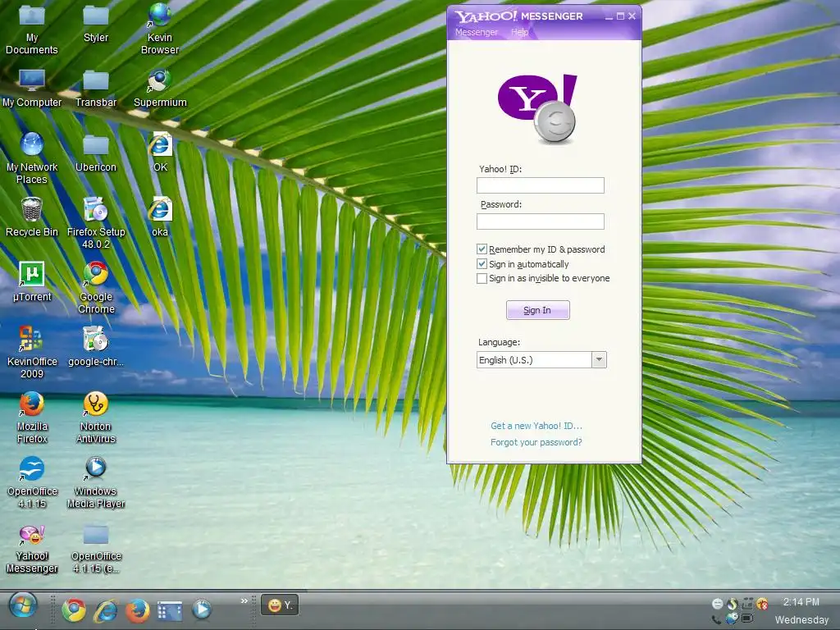Screen dimensions: 840x630
Task: Select the OpenOffice 4.1.15 desktop shortcut
Action: (x=32, y=482)
